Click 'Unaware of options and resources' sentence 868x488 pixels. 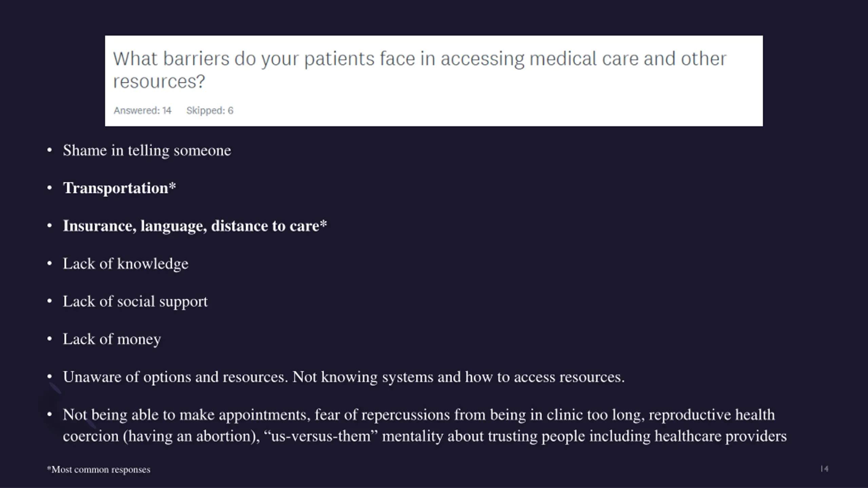click(x=176, y=377)
